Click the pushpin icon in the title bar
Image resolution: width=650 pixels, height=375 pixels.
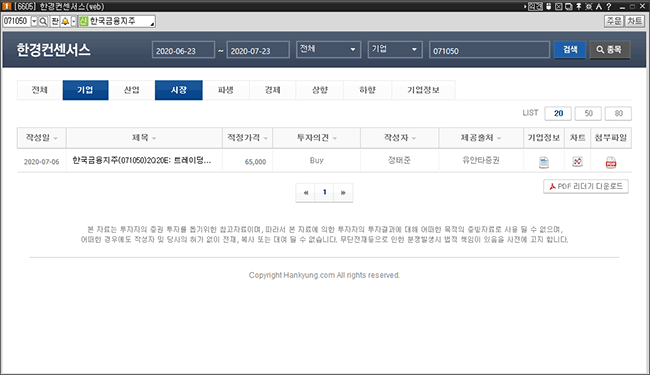[579, 6]
